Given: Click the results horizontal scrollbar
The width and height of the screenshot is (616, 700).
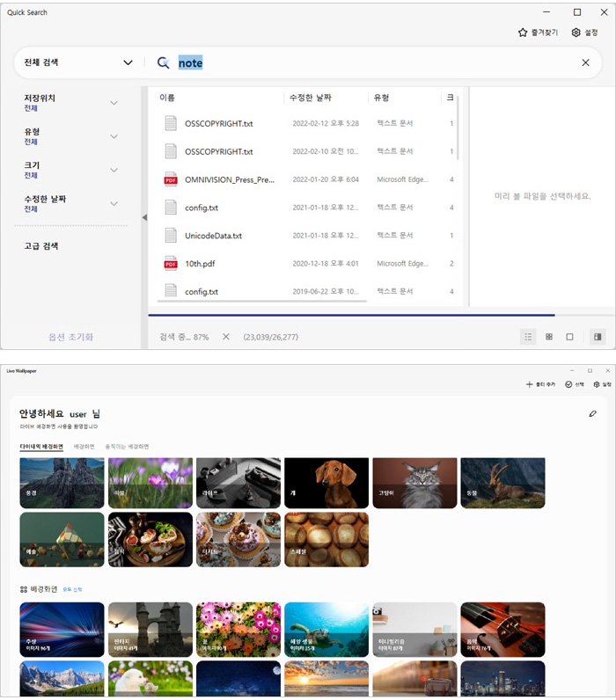Looking at the screenshot, I should click(x=261, y=302).
